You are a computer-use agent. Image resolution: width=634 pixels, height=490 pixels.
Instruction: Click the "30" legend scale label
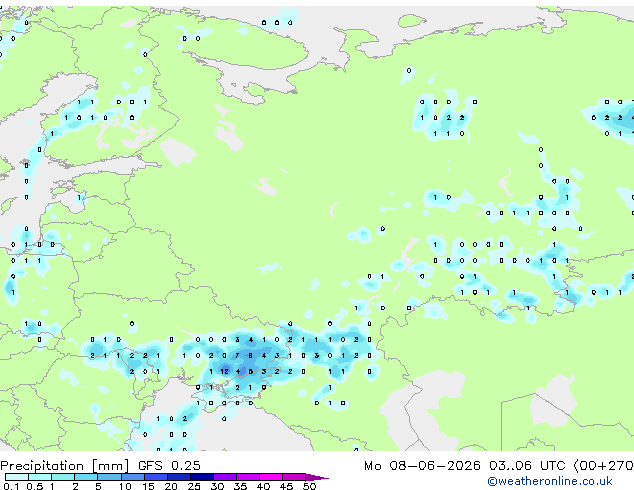pos(217,486)
